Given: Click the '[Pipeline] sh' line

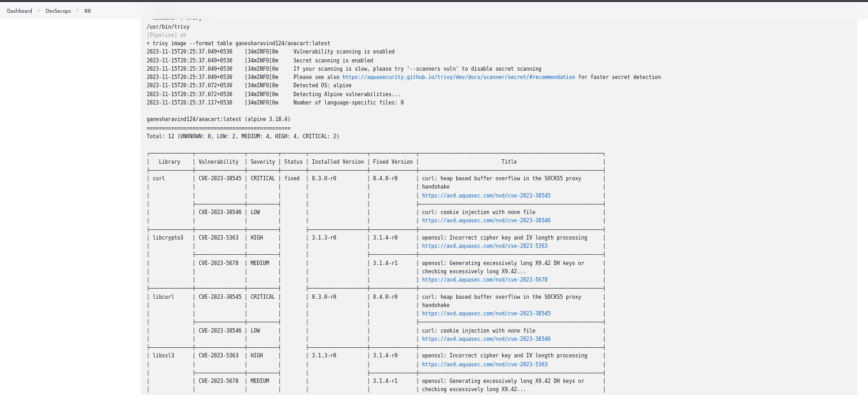Looking at the screenshot, I should 166,35.
